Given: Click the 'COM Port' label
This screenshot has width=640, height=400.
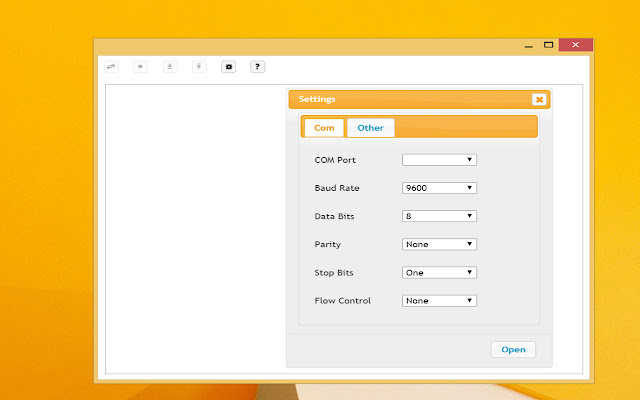Looking at the screenshot, I should point(335,160).
